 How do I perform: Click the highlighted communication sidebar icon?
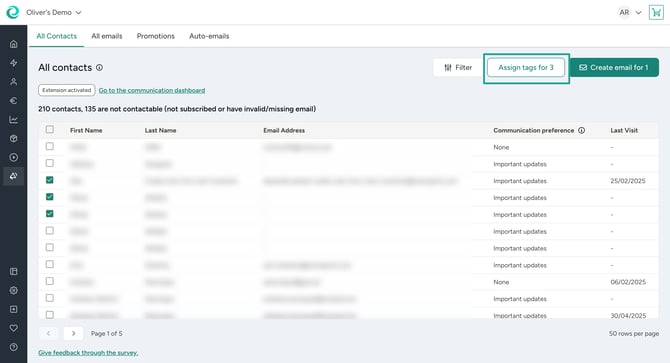pyautogui.click(x=14, y=176)
